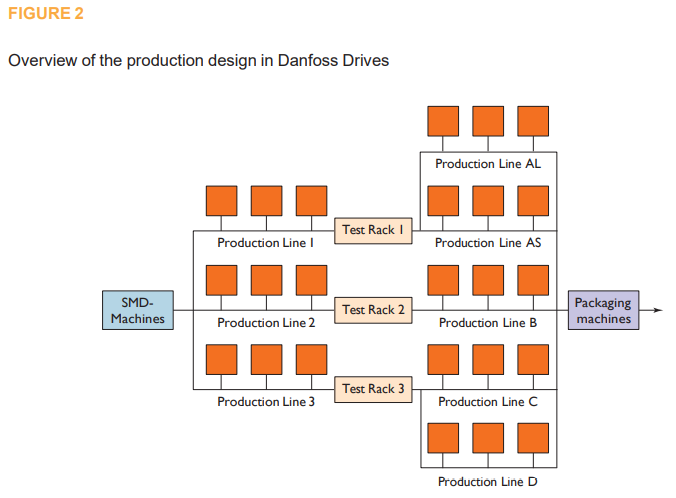Image resolution: width=676 pixels, height=498 pixels.
Task: Click the 'FIGURE 2' heading
Action: tap(46, 13)
